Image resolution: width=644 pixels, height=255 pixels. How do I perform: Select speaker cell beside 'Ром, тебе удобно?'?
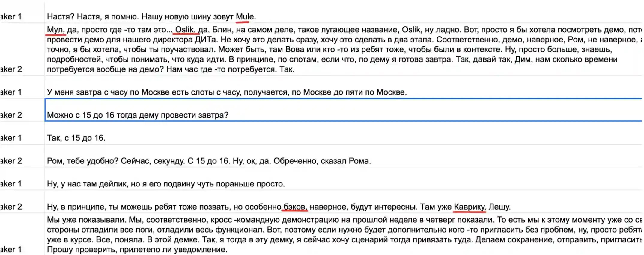22,156
